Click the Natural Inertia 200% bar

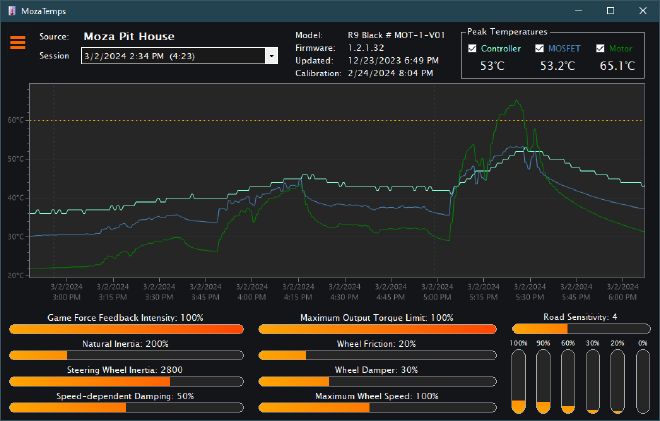(125, 355)
